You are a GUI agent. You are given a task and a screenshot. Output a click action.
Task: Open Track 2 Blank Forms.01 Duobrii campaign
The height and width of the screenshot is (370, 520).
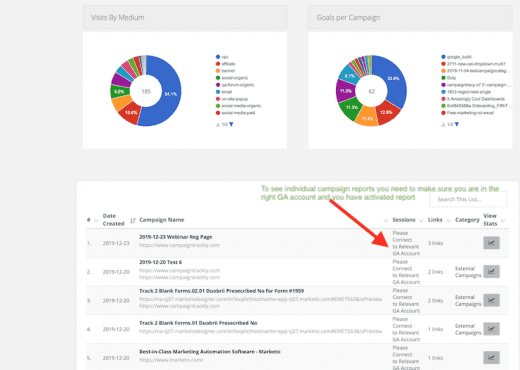pyautogui.click(x=198, y=323)
